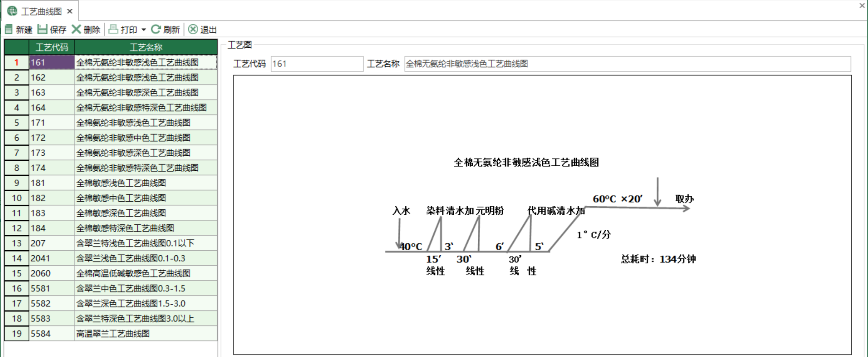Select row 183 全棉敏感深色工艺曲线图

(111, 213)
